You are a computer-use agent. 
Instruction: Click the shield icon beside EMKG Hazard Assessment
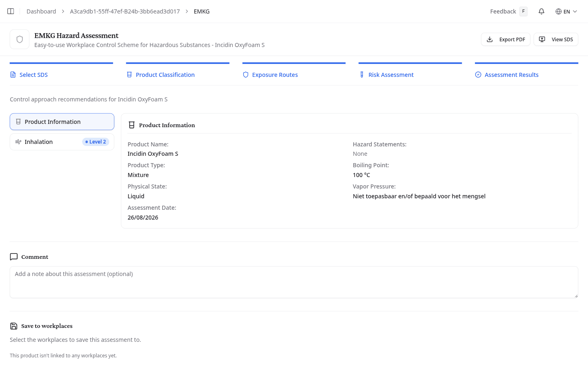pos(20,39)
